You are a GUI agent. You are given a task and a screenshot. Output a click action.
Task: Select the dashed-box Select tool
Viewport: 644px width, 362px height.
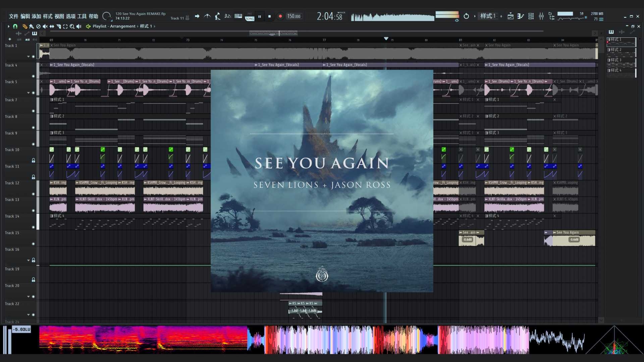pos(65,26)
